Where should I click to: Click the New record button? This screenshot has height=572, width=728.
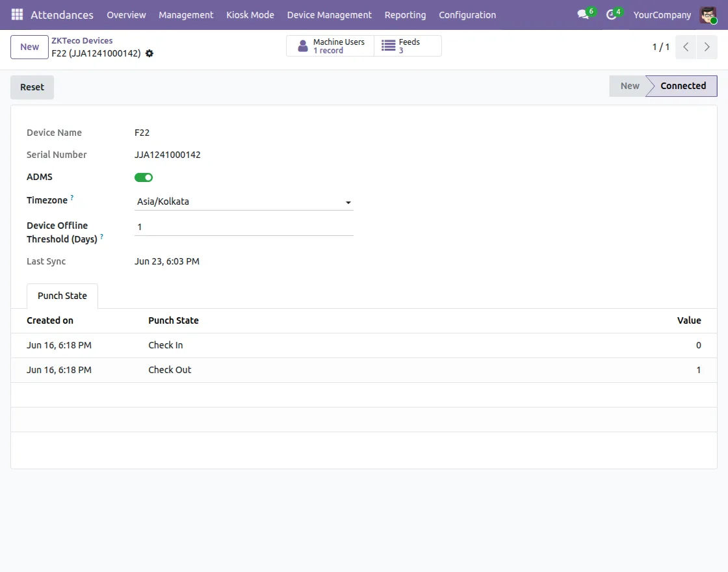click(x=30, y=47)
